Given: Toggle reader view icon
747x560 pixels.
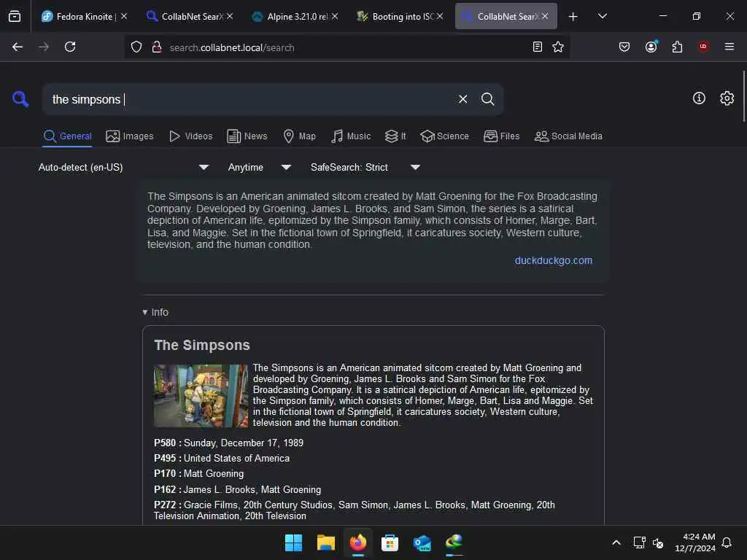Looking at the screenshot, I should tap(538, 47).
